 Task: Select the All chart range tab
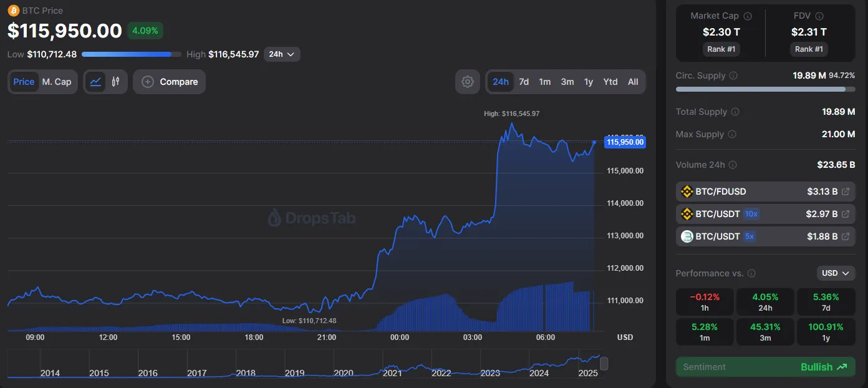pyautogui.click(x=633, y=82)
